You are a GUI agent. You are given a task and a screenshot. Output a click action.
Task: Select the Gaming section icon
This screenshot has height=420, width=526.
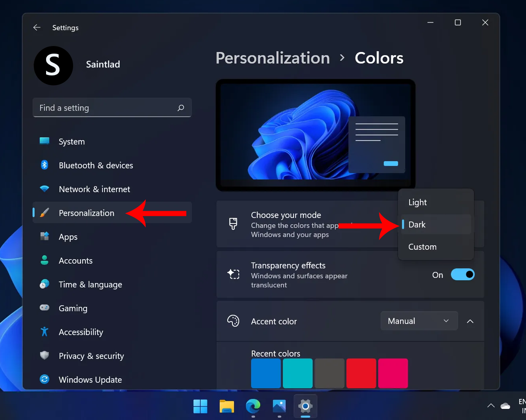coord(44,308)
